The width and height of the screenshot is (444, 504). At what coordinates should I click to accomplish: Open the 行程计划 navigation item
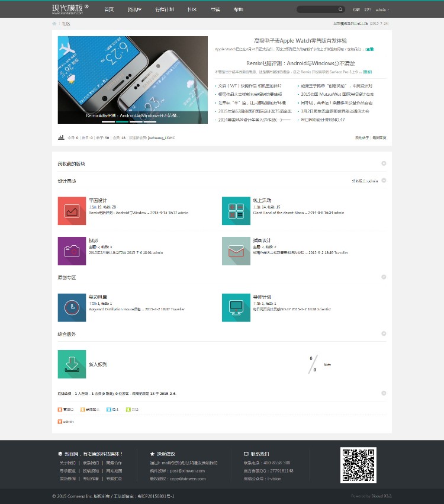(165, 9)
